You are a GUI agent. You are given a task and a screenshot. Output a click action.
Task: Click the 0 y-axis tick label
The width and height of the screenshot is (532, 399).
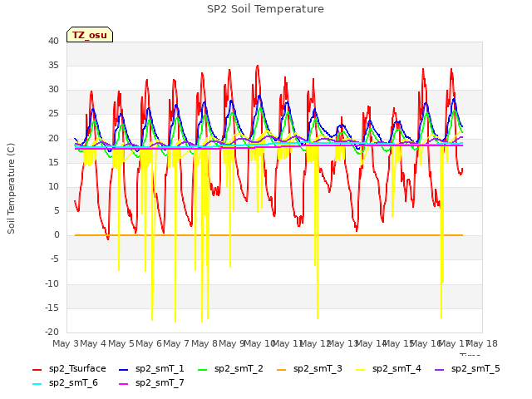coord(57,234)
